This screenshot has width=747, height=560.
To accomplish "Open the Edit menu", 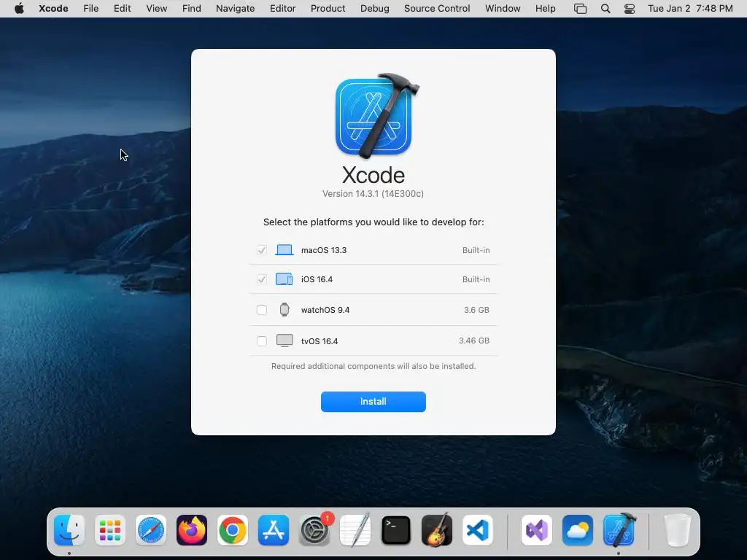I will 122,8.
